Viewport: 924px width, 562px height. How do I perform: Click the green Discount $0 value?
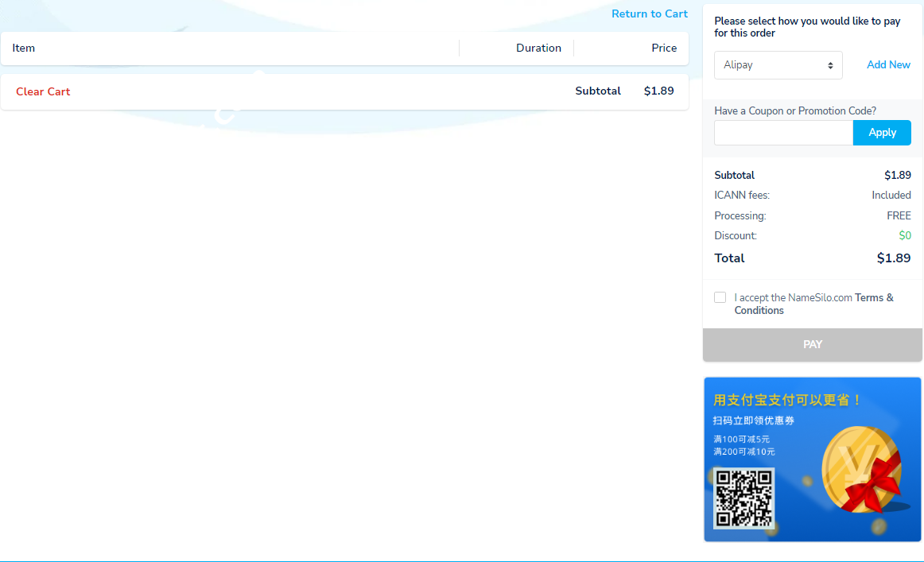[x=904, y=236]
